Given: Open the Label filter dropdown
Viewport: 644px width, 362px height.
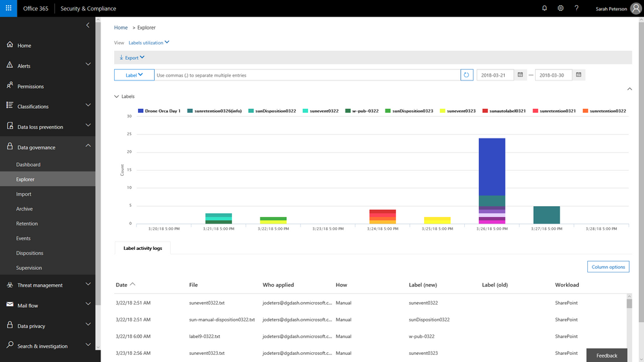Looking at the screenshot, I should click(x=134, y=75).
